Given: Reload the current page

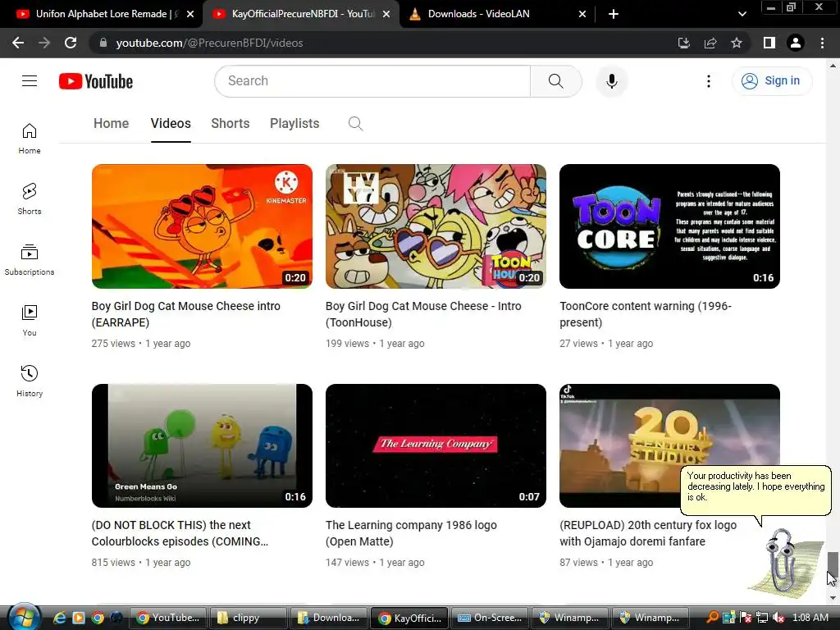Looking at the screenshot, I should [x=71, y=43].
